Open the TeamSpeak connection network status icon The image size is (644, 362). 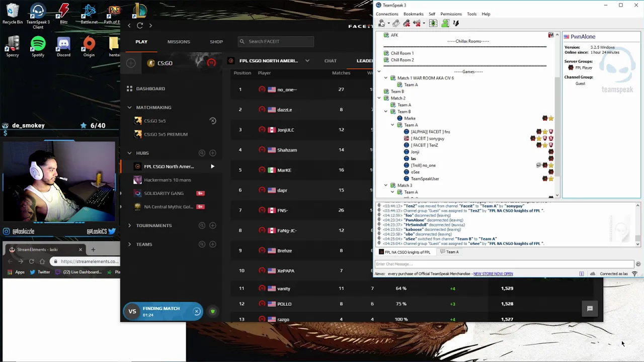click(x=634, y=274)
